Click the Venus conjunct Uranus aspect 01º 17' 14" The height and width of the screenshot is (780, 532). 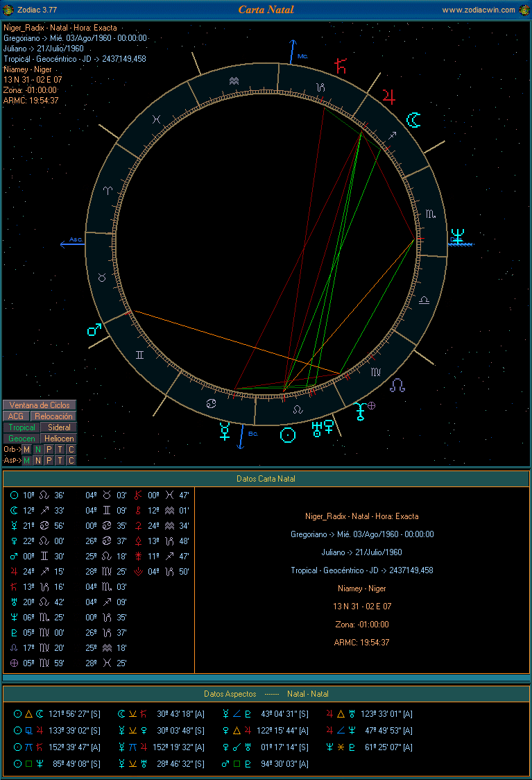click(x=265, y=747)
